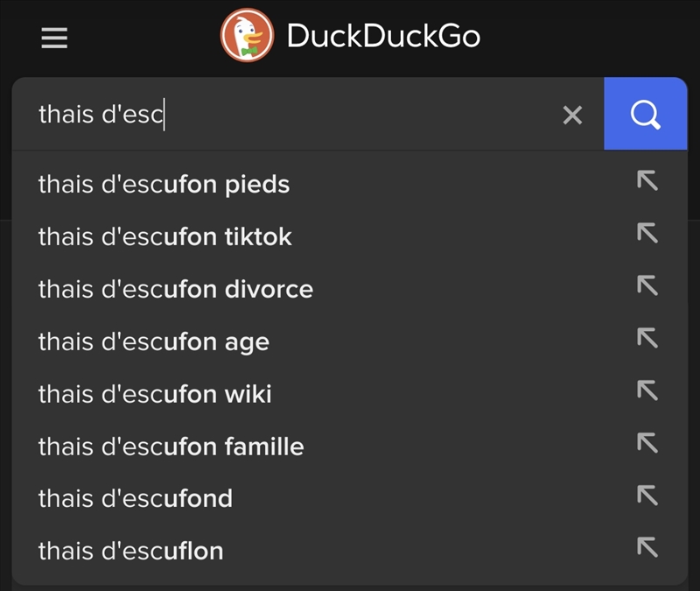This screenshot has width=700, height=591.
Task: Fill query using arrow beside "age" suggestion
Action: tap(647, 339)
